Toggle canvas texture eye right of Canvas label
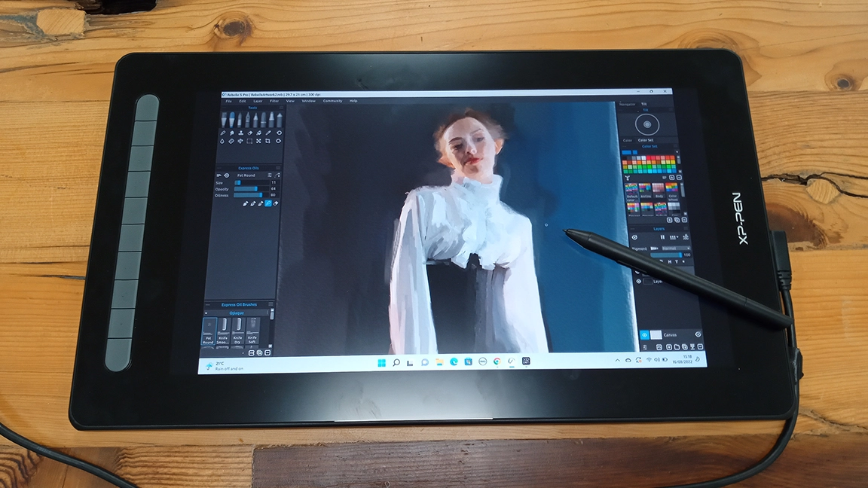This screenshot has height=488, width=868. click(698, 334)
